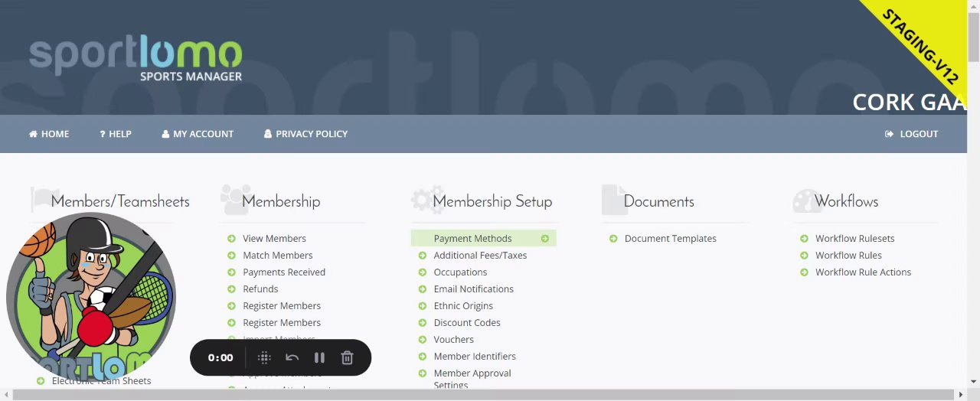Click the My Account person icon
This screenshot has height=401, width=980.
[x=165, y=134]
